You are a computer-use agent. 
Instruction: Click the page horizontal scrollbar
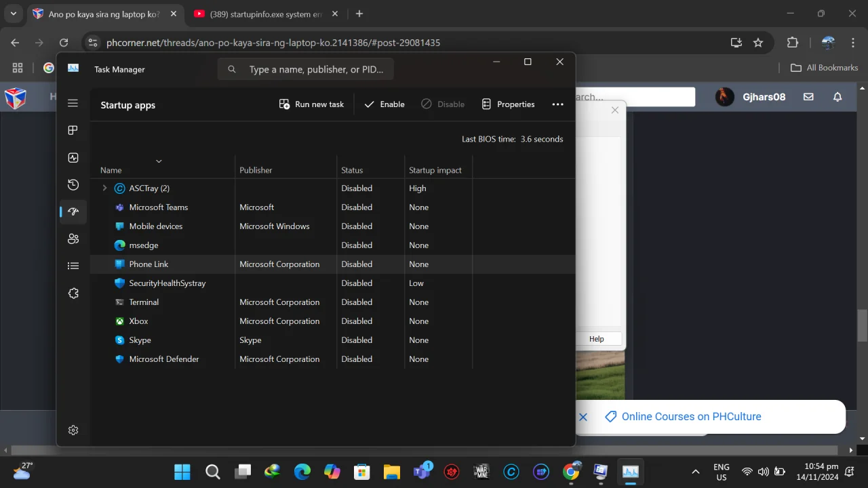[424, 450]
